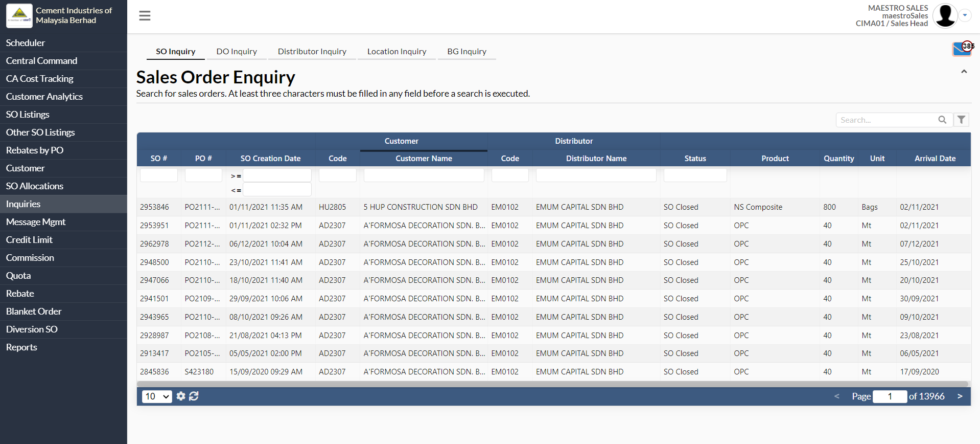Open Reports menu item
Image resolution: width=980 pixels, height=444 pixels.
(x=63, y=347)
